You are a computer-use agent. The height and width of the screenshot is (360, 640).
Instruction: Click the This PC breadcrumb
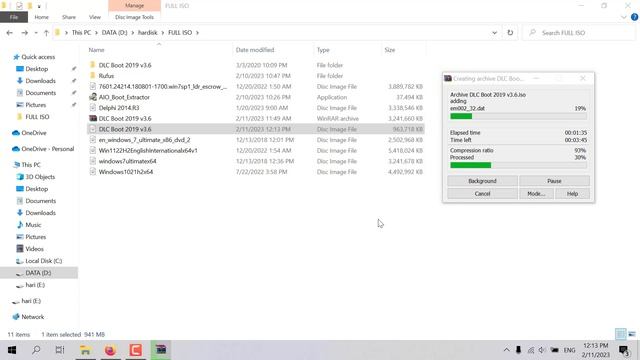tap(81, 33)
